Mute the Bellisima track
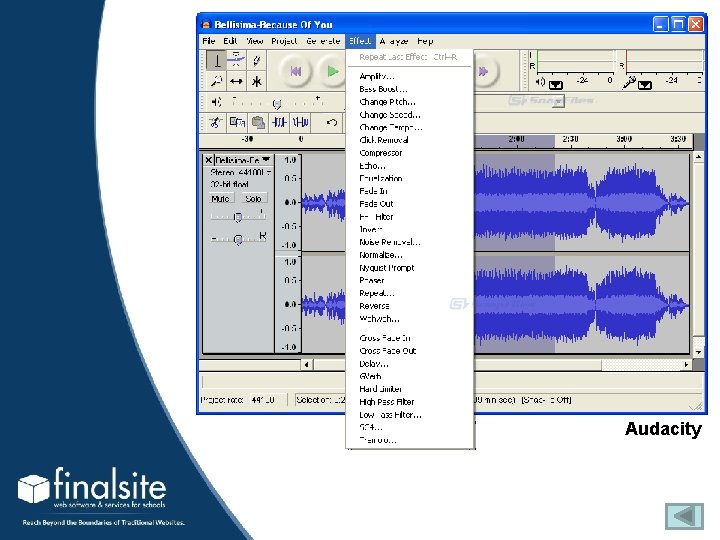 tap(221, 199)
